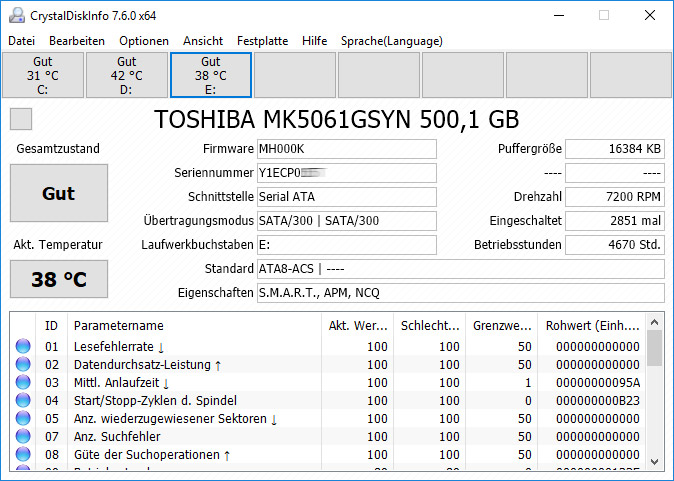Click the Eingeschaltet value 2851 mal
The width and height of the screenshot is (674, 481).
[x=615, y=221]
